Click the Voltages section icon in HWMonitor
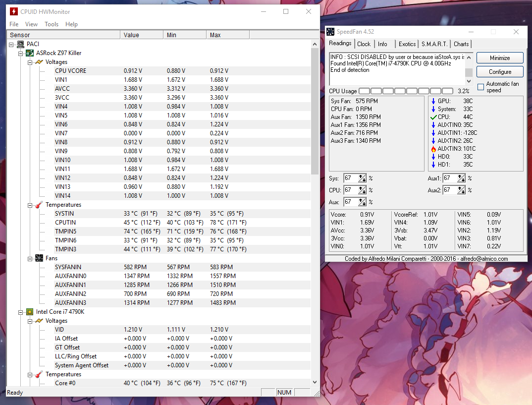This screenshot has height=405, width=532. 38,61
